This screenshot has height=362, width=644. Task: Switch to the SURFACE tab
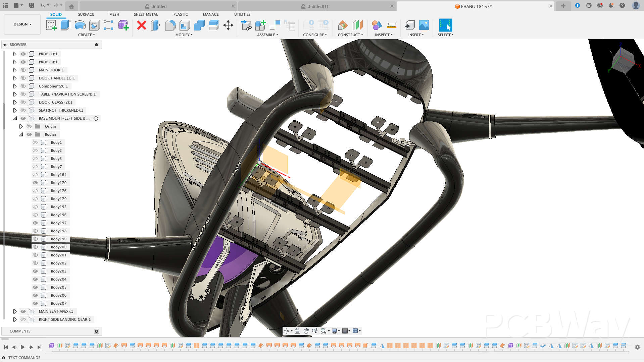(x=86, y=14)
